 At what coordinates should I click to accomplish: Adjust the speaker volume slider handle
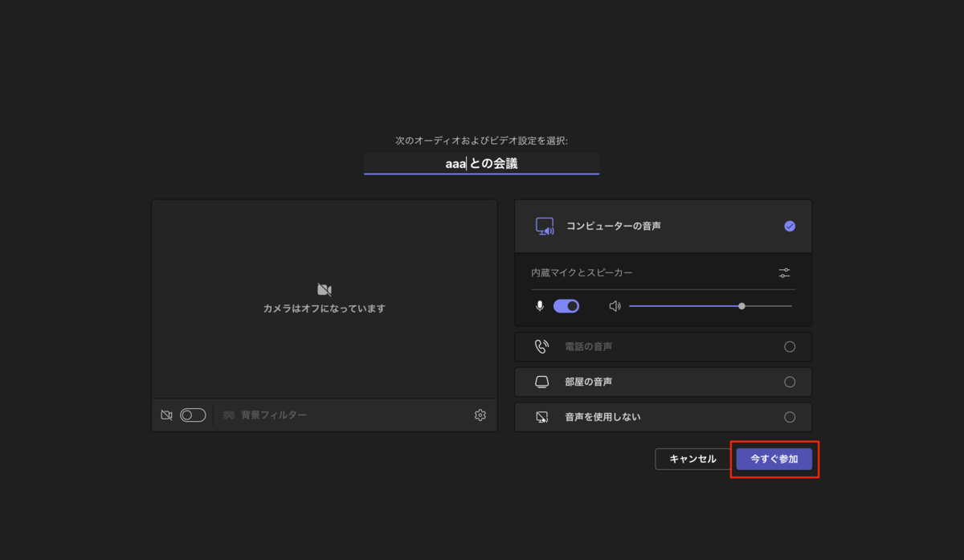point(741,305)
